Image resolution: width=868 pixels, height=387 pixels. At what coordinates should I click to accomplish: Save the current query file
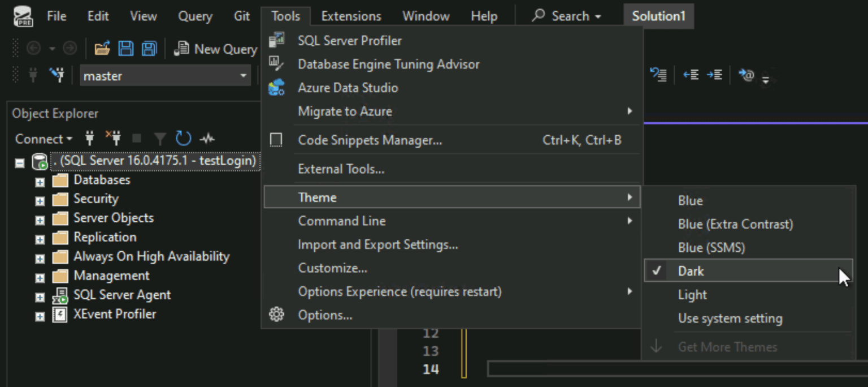pyautogui.click(x=125, y=49)
